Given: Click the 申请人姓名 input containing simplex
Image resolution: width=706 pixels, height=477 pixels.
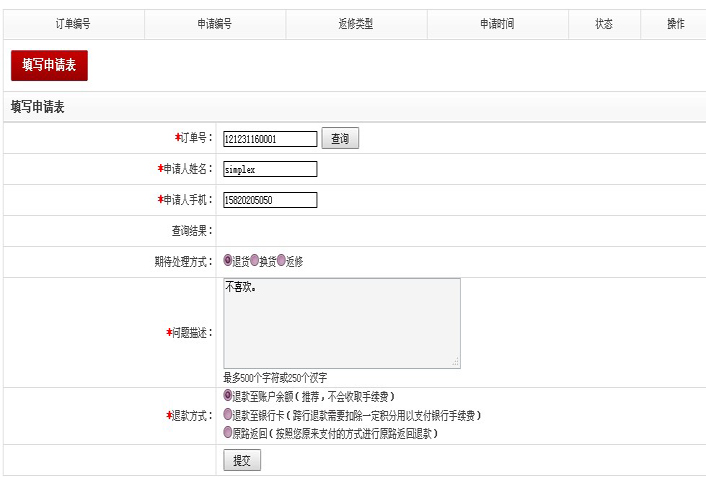Looking at the screenshot, I should coord(270,169).
